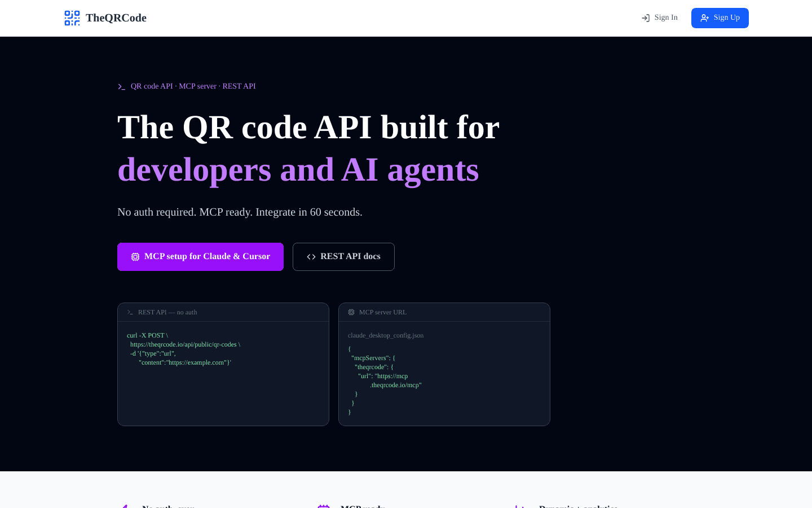Image resolution: width=812 pixels, height=508 pixels.
Task: Select the 'MCP server URL' card title
Action: coord(383,312)
